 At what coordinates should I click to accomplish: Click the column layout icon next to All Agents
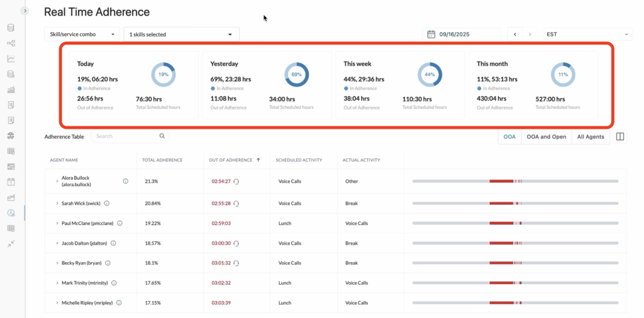point(620,136)
